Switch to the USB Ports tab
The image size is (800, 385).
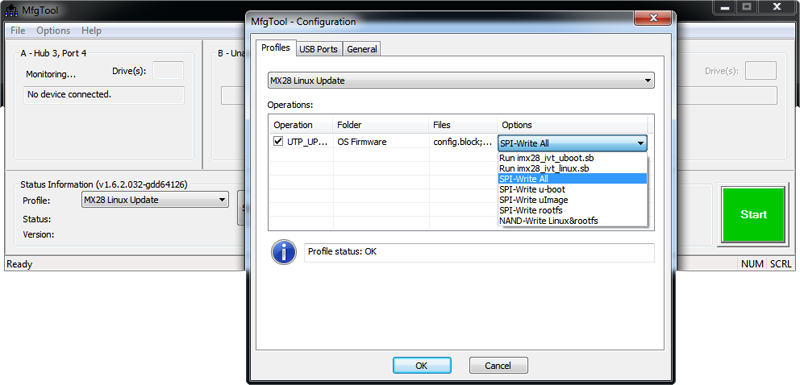(318, 49)
